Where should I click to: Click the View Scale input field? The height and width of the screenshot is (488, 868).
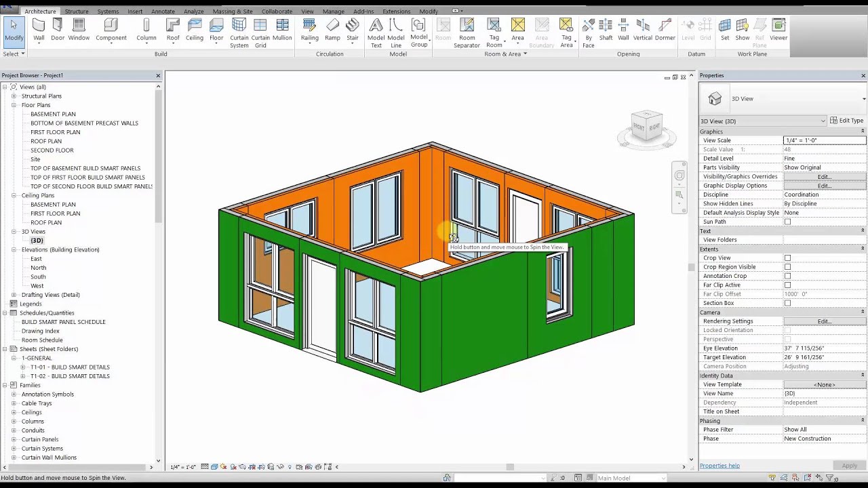click(x=825, y=140)
